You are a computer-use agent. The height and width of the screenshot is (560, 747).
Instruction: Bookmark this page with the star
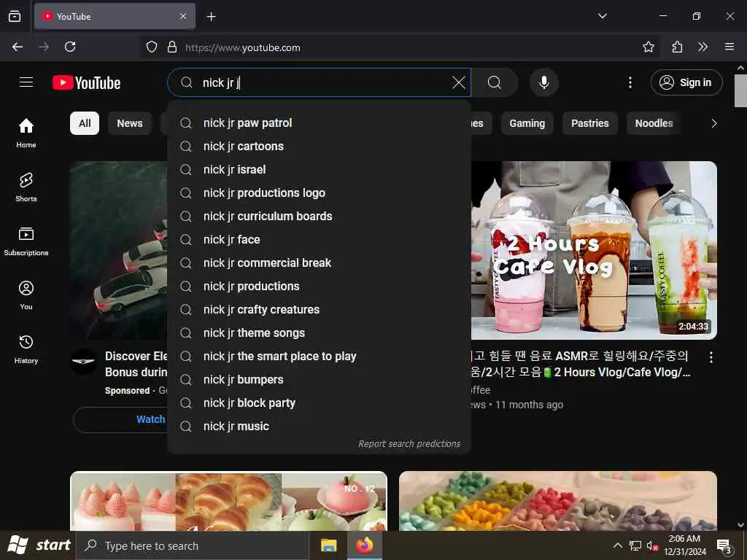tap(648, 47)
